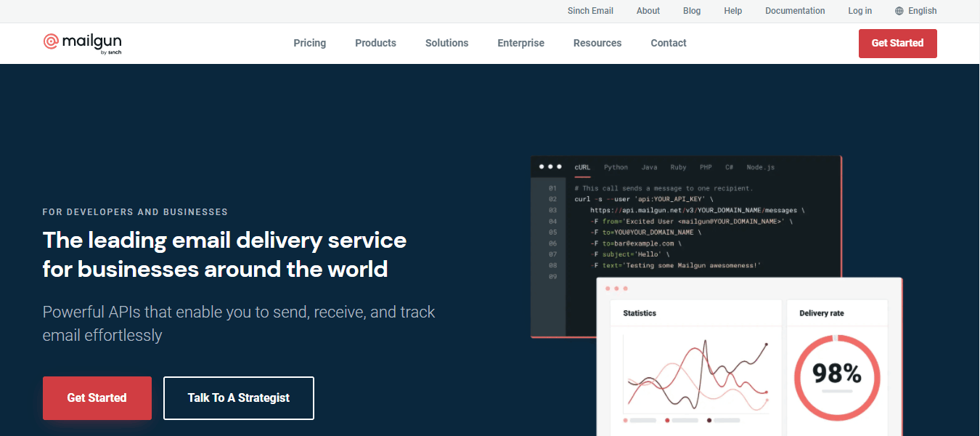Open the Resources navigation menu
980x436 pixels.
597,43
